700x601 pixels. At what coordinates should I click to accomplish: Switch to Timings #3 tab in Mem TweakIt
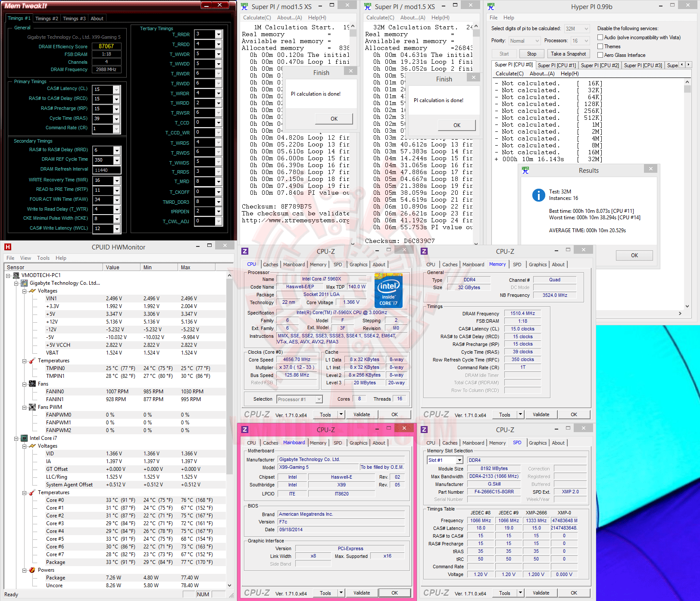tap(74, 19)
